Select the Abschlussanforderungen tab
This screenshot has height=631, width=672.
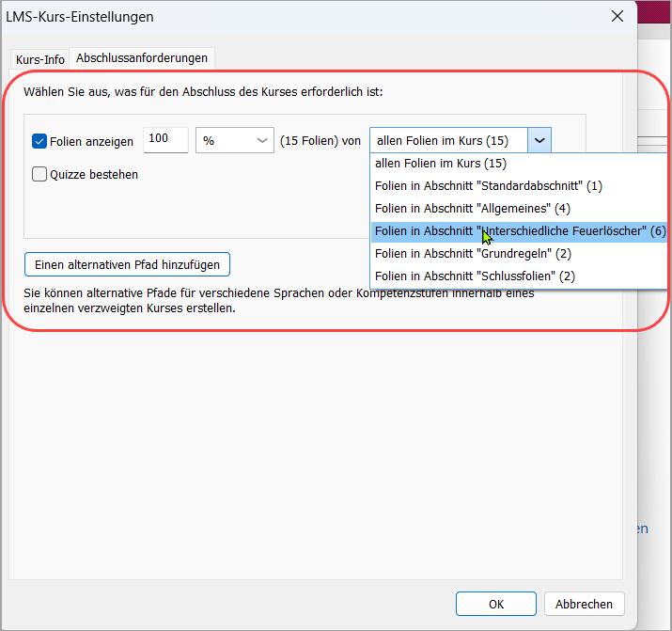point(142,58)
